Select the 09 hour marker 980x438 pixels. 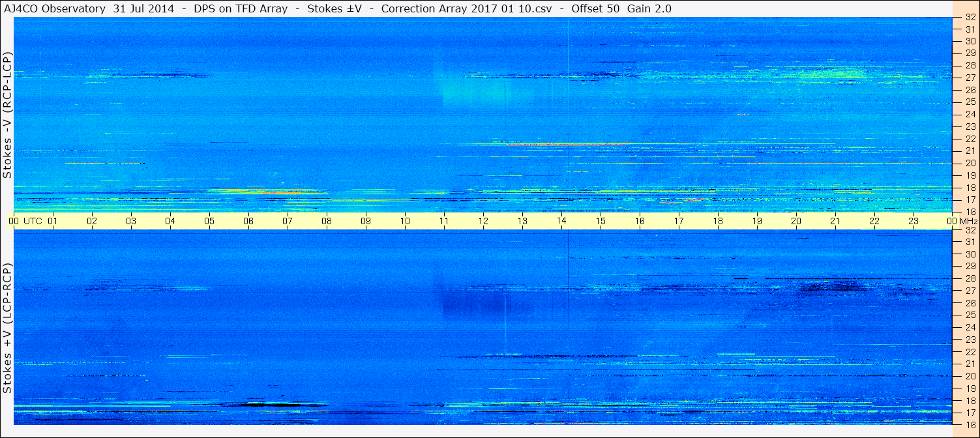[x=366, y=221]
